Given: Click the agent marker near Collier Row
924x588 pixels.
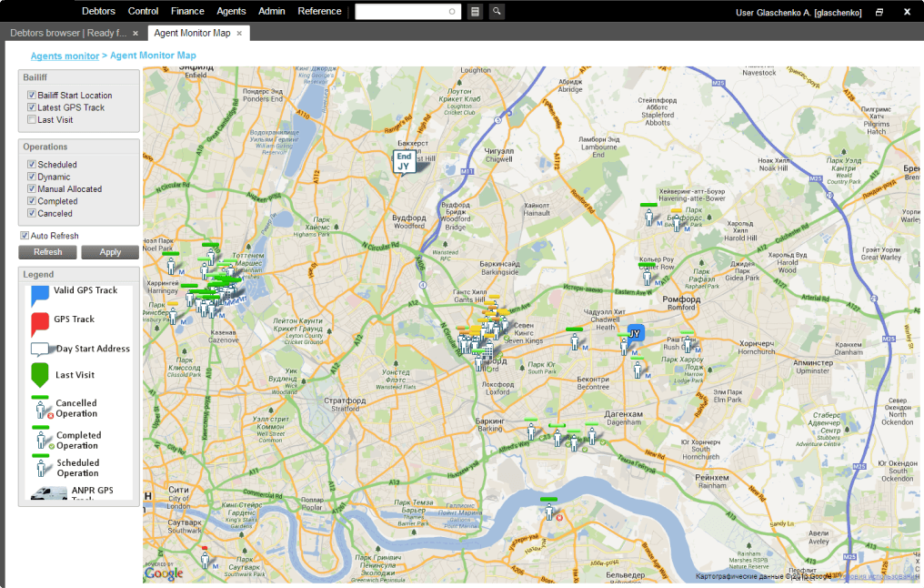Looking at the screenshot, I should pos(648,276).
